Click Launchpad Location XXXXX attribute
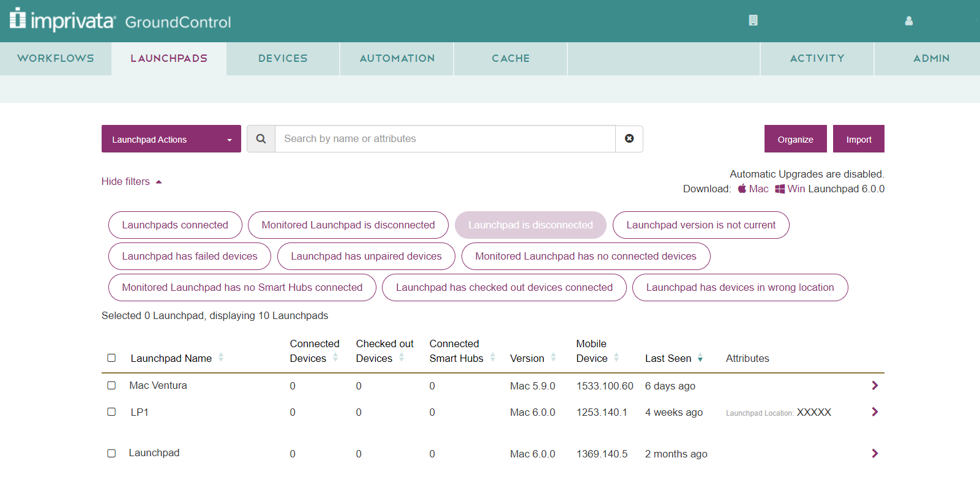Image resolution: width=980 pixels, height=477 pixels. point(779,413)
